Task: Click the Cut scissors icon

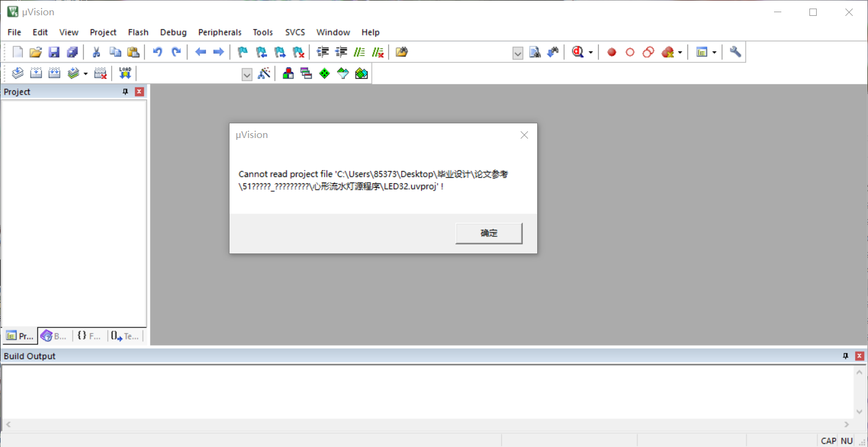Action: [96, 52]
